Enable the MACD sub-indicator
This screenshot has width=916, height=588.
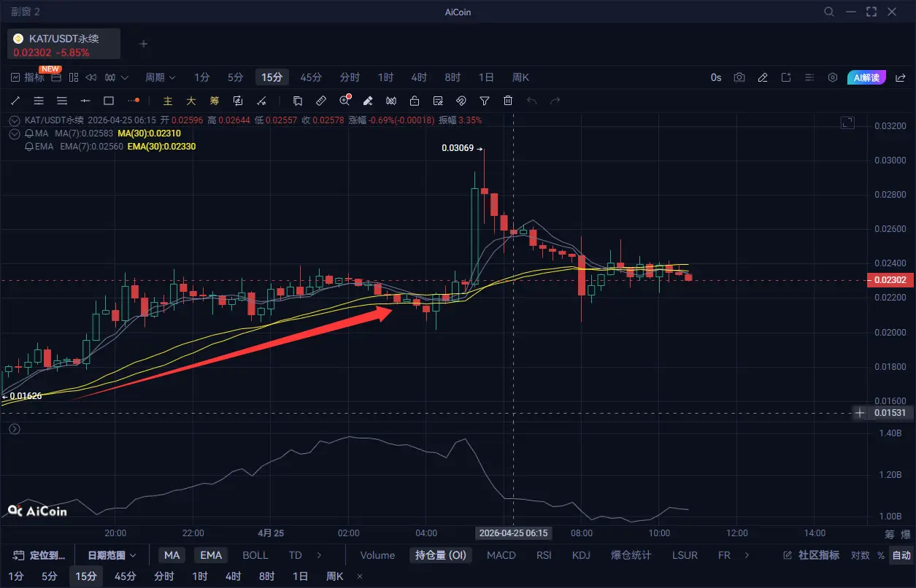501,555
